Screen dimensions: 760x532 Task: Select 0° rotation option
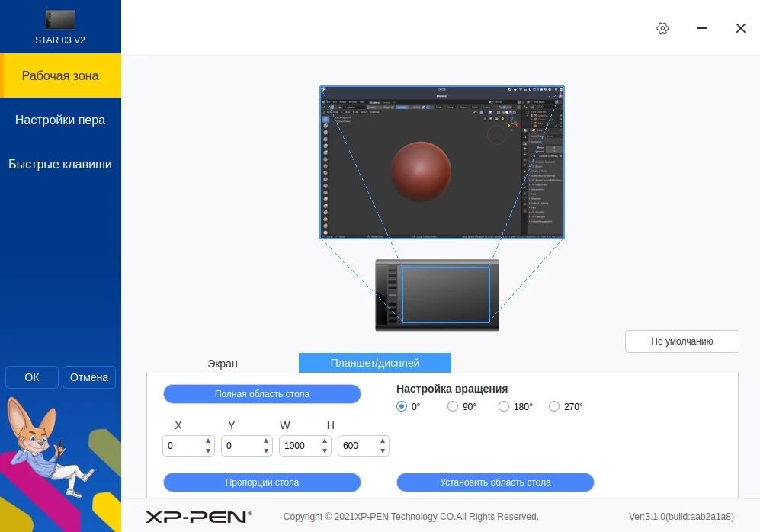[x=402, y=406]
